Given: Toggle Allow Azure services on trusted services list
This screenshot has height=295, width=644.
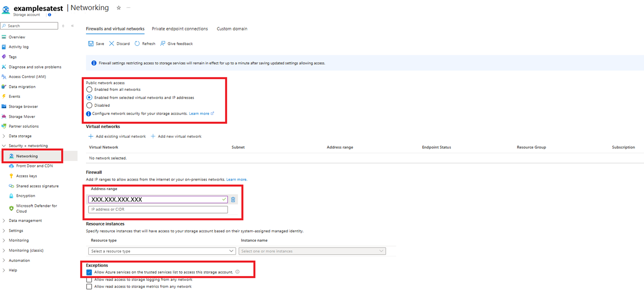Looking at the screenshot, I should click(89, 272).
